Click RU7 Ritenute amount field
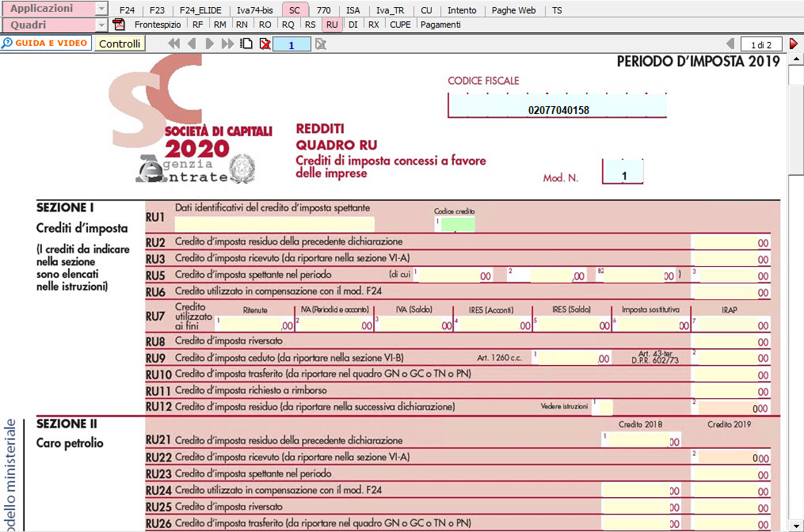 pos(256,325)
